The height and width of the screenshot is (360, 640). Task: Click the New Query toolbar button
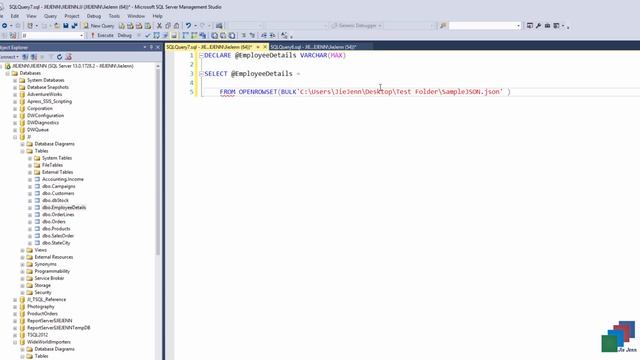[x=99, y=26]
